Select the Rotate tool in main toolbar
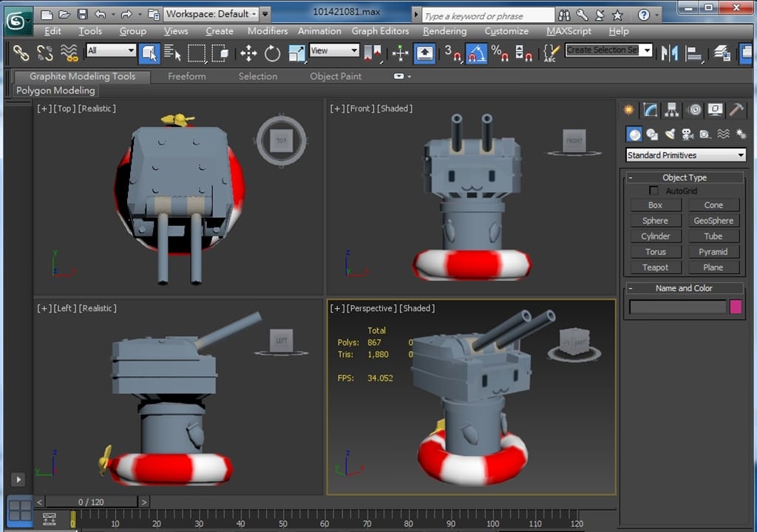Image resolution: width=757 pixels, height=532 pixels. [x=273, y=52]
